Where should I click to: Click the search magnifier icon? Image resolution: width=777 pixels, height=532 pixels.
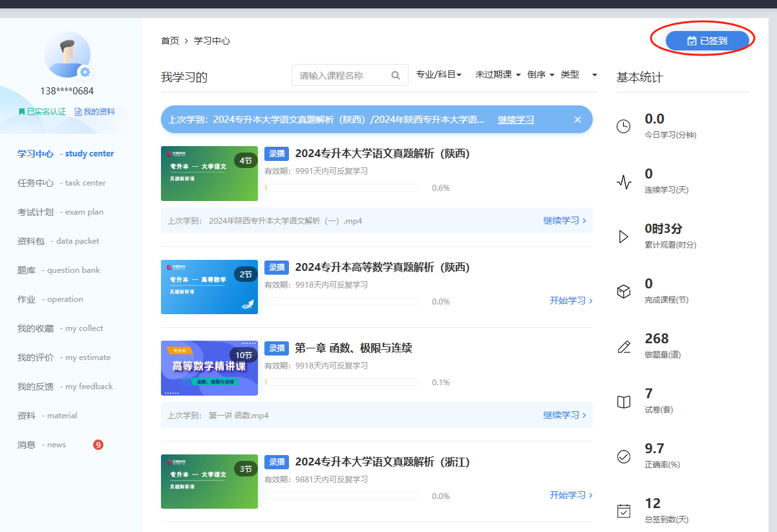click(396, 76)
